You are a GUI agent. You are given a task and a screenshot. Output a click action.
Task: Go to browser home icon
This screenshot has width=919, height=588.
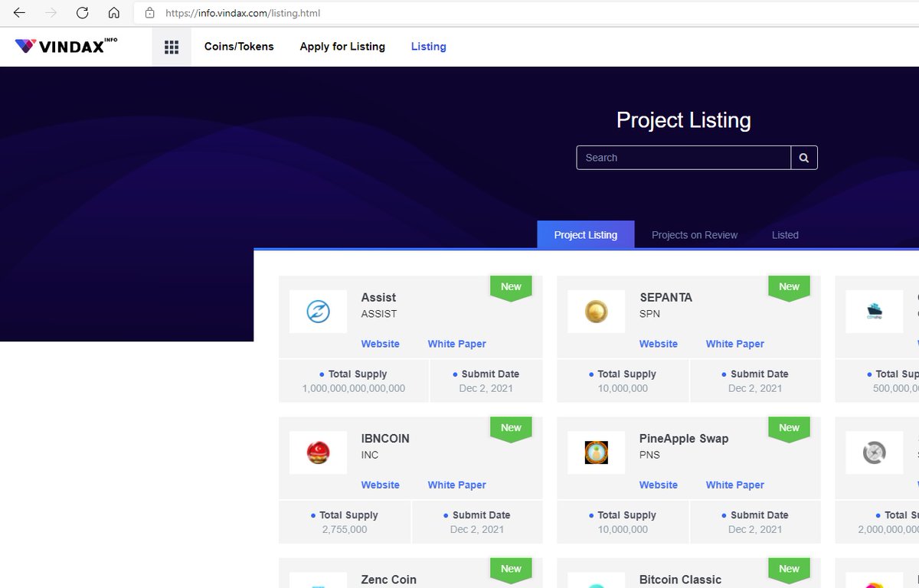pos(113,13)
